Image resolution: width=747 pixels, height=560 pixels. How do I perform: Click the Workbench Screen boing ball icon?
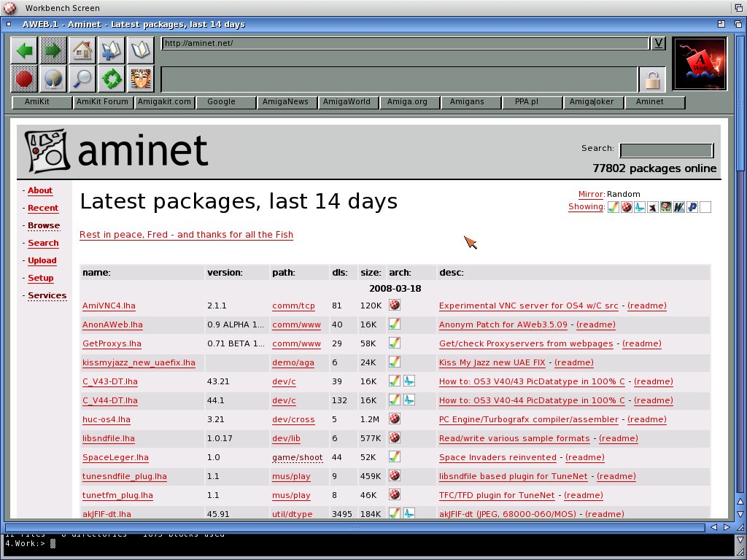(x=9, y=7)
